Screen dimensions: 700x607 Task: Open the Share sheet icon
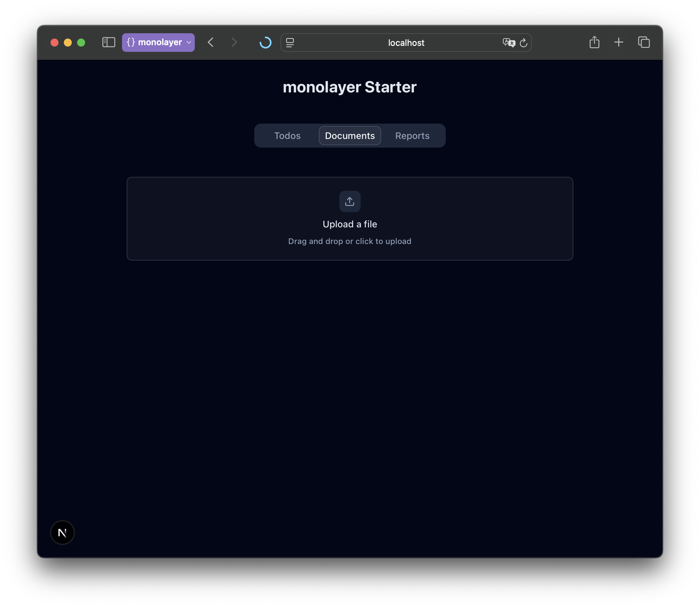click(x=594, y=42)
